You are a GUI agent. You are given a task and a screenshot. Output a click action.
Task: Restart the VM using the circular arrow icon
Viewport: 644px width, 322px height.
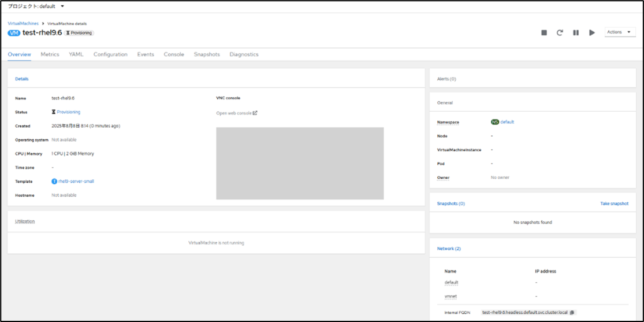coord(560,33)
